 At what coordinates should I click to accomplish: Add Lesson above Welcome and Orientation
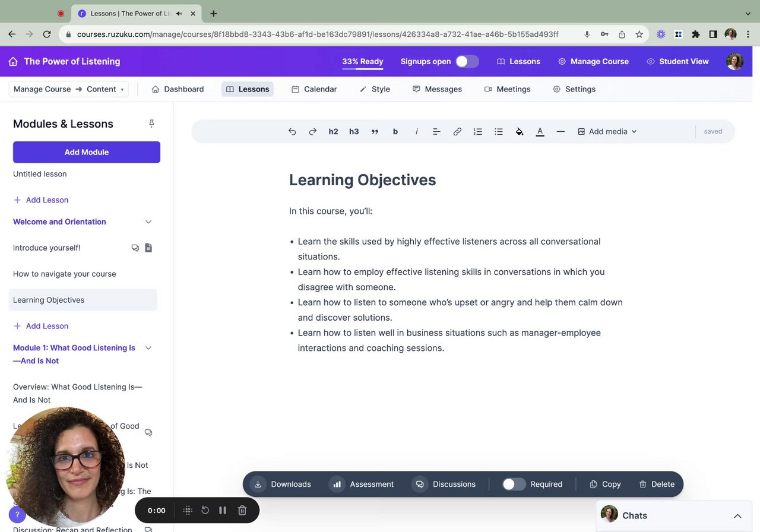coord(41,200)
